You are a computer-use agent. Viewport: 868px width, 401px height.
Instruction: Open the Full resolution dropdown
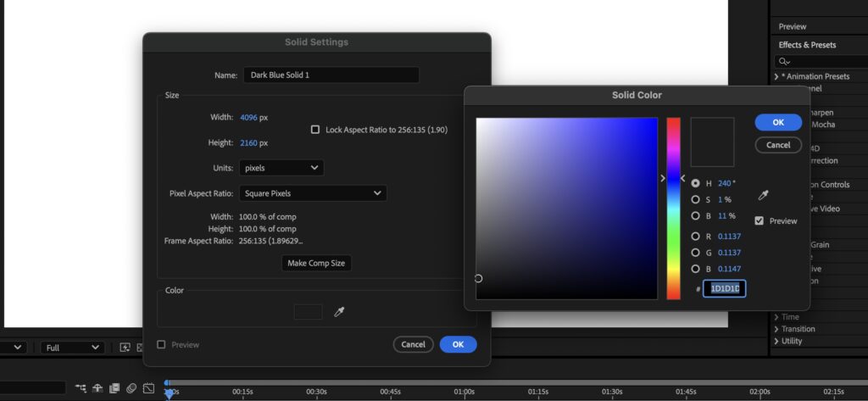coord(73,348)
